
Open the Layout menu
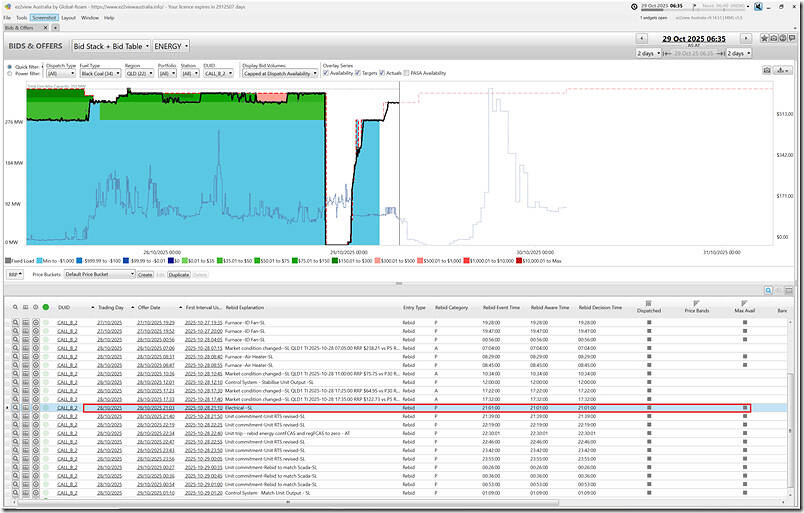click(68, 17)
